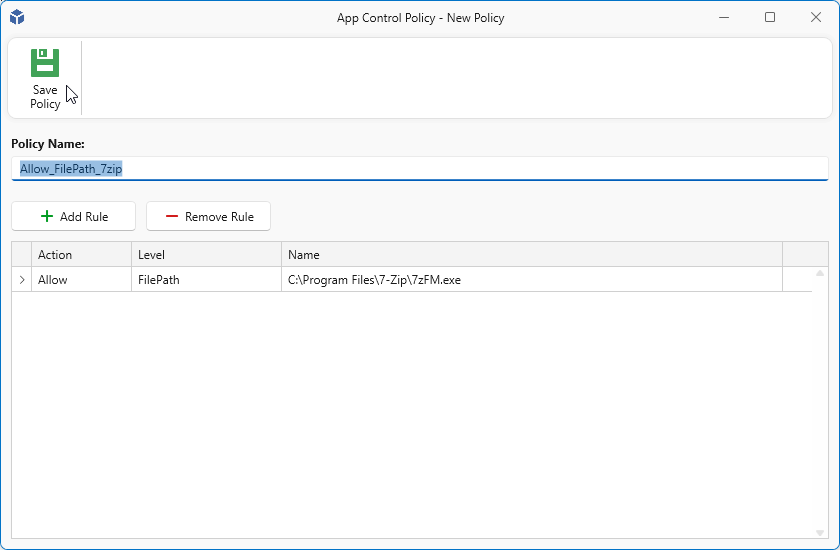Viewport: 840px width, 550px height.
Task: Click the scroll up arrow in rules grid
Action: point(820,273)
